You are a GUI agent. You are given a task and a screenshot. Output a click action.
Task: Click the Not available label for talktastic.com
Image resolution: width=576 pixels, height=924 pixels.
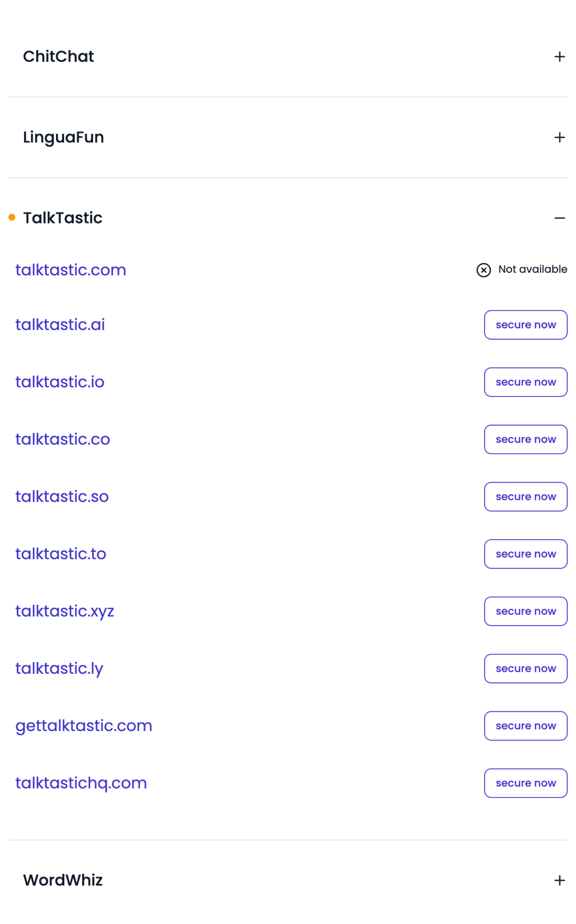click(532, 269)
